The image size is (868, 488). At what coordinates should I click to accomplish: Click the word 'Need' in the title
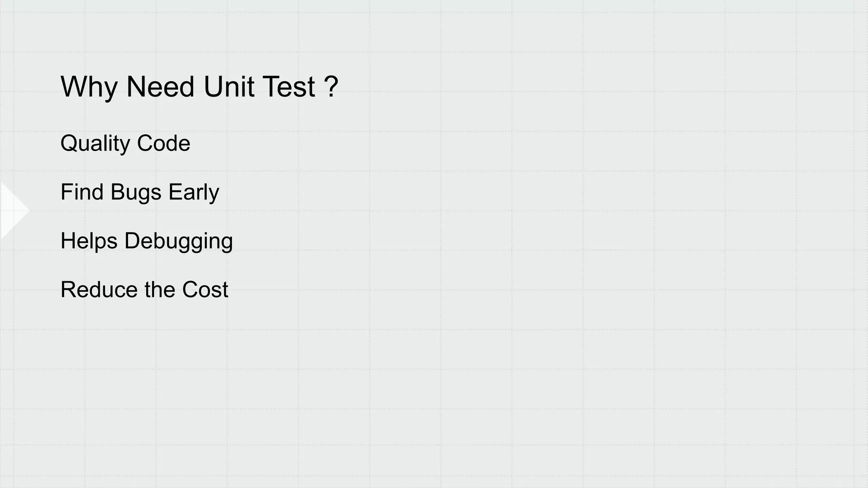[160, 87]
